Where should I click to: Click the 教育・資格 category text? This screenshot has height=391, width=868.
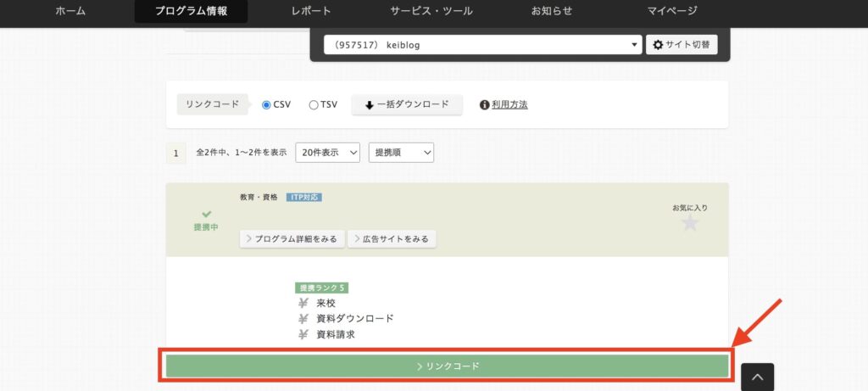click(259, 197)
